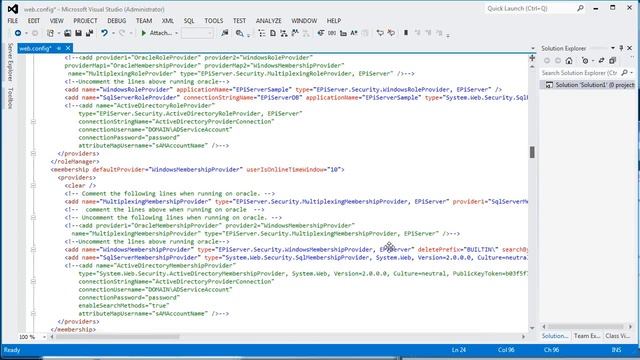The height and width of the screenshot is (360, 640).
Task: Open the XML menu
Action: pos(167,20)
